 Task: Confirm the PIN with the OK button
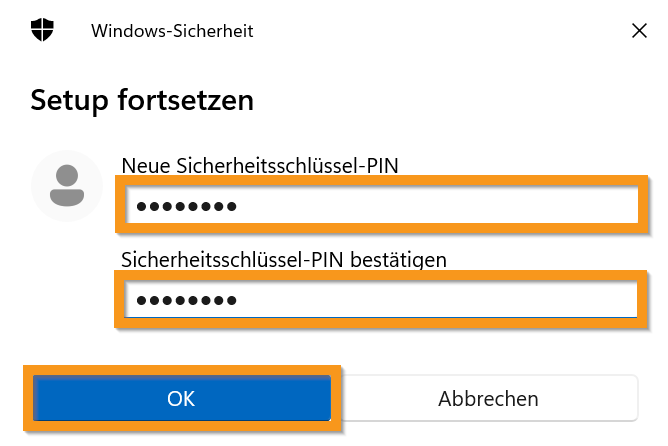(181, 398)
